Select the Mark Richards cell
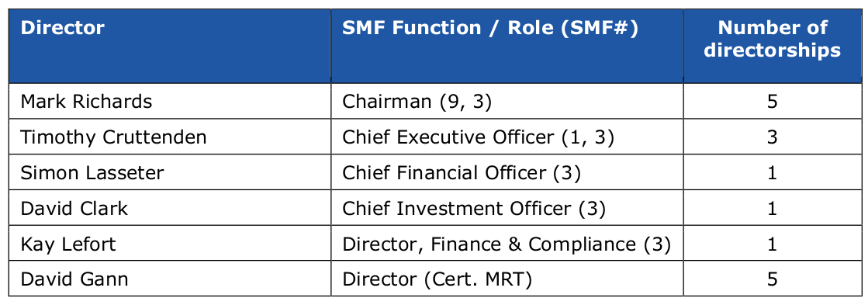Screen dimensions: 868x305 170,102
